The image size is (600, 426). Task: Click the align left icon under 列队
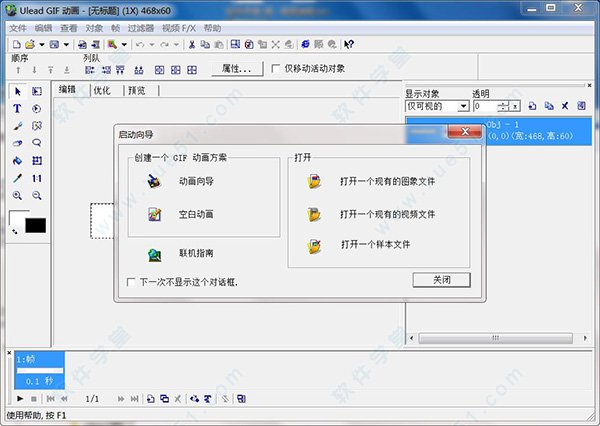pos(90,70)
